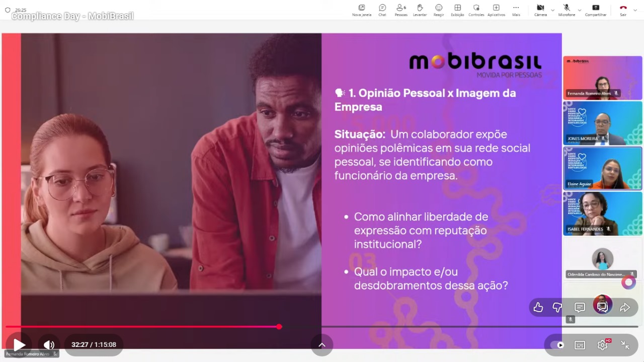The width and height of the screenshot is (644, 362).
Task: Expand the Câmera options dropdown arrow
Action: pos(552,10)
